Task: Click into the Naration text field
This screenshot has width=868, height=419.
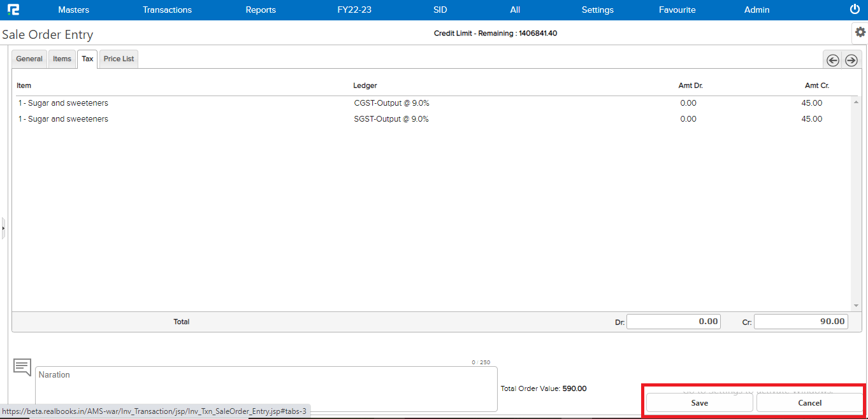Action: 266,388
